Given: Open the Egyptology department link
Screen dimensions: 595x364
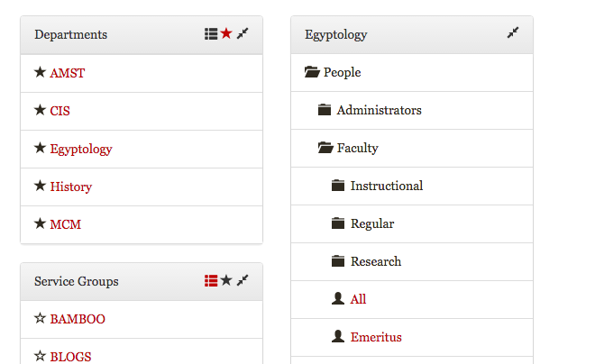Looking at the screenshot, I should (x=81, y=149).
